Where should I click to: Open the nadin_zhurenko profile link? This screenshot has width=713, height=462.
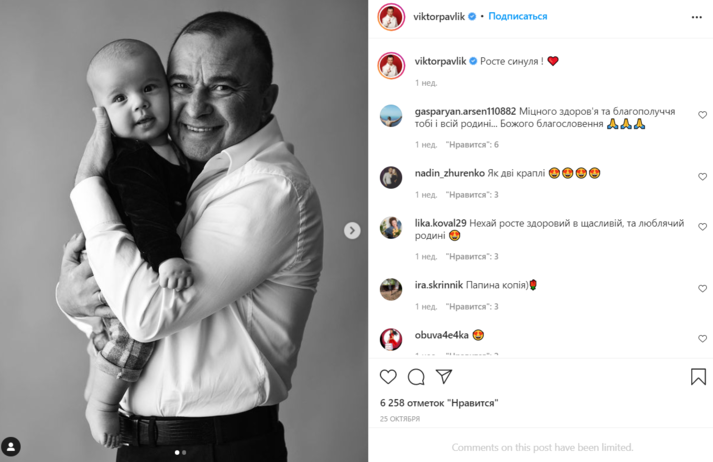click(449, 173)
